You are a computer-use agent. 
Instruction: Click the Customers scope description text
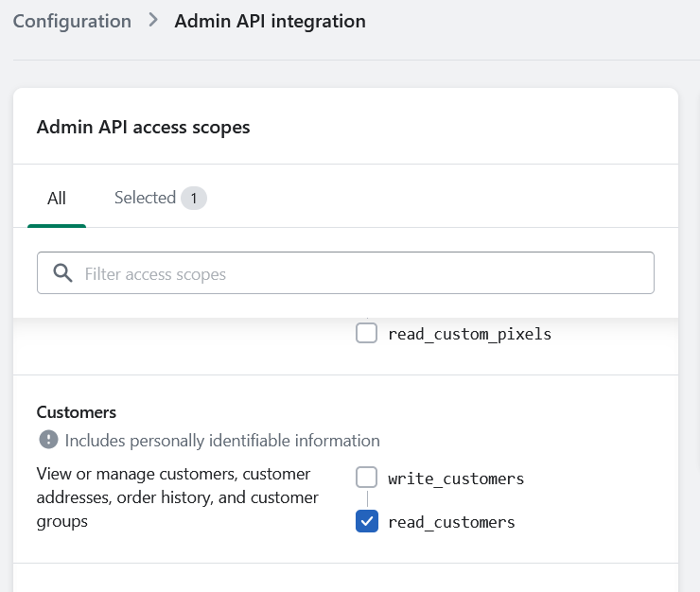pyautogui.click(x=178, y=497)
